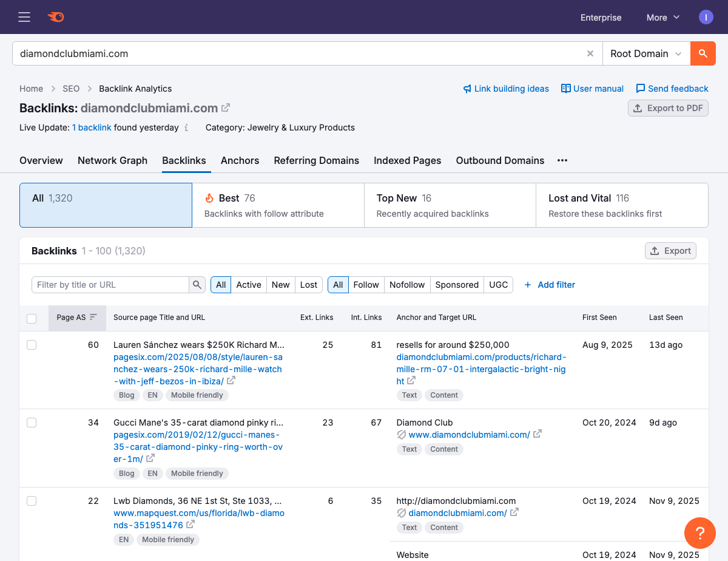Image resolution: width=728 pixels, height=561 pixels.
Task: Open the hamburger navigation menu
Action: click(24, 17)
